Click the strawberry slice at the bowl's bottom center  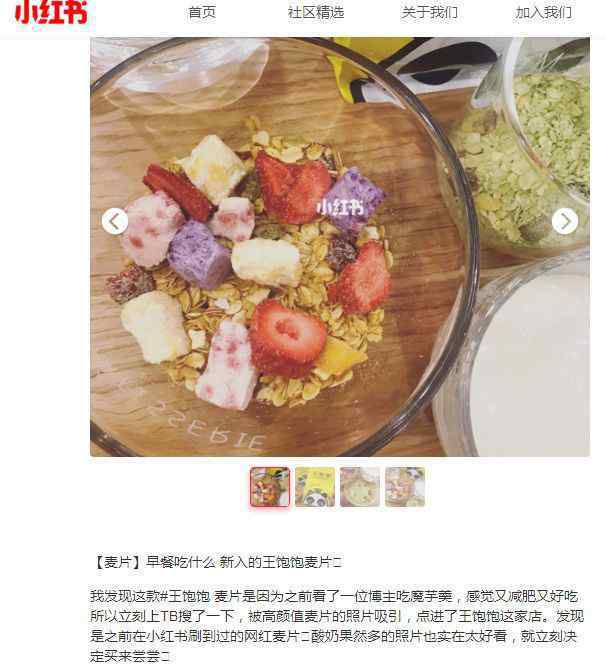[x=288, y=338]
